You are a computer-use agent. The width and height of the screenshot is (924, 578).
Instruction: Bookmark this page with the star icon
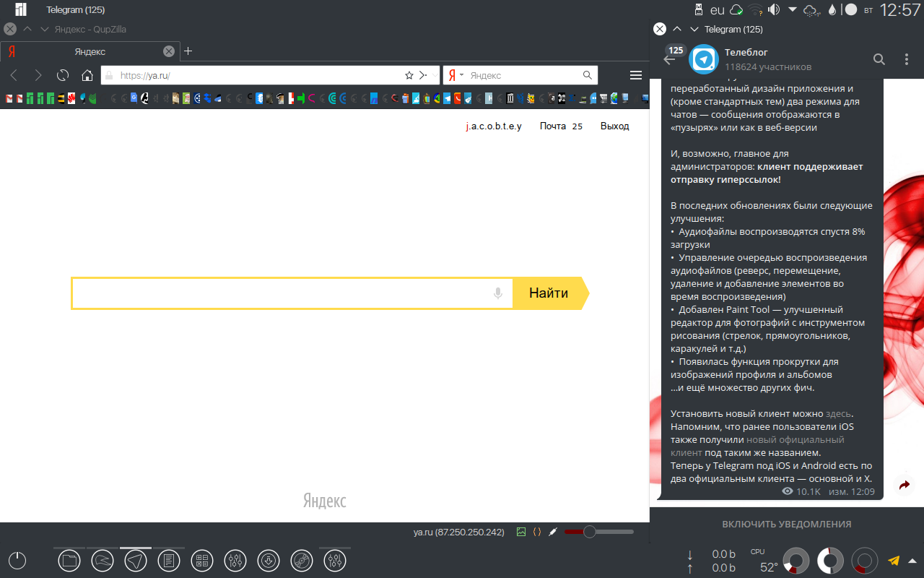pos(409,75)
